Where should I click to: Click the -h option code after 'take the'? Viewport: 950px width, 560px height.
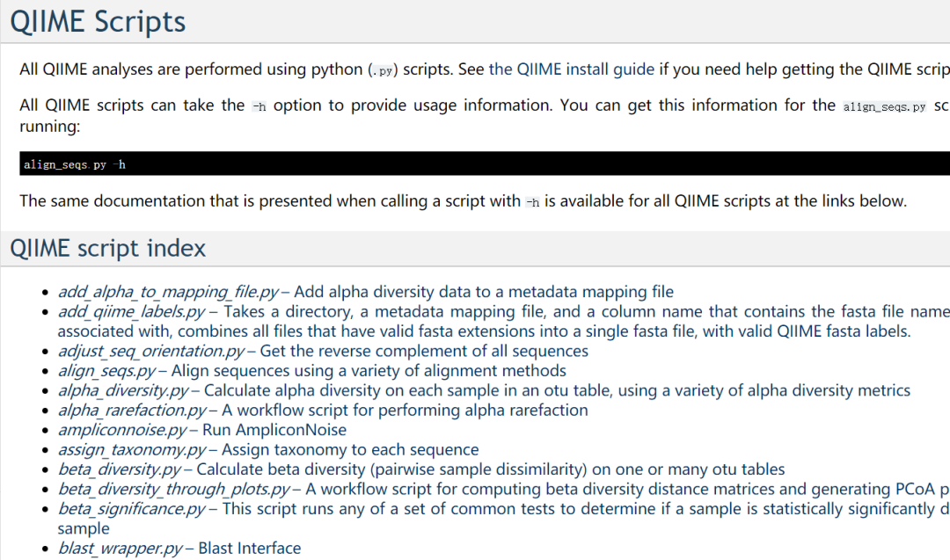pyautogui.click(x=259, y=106)
